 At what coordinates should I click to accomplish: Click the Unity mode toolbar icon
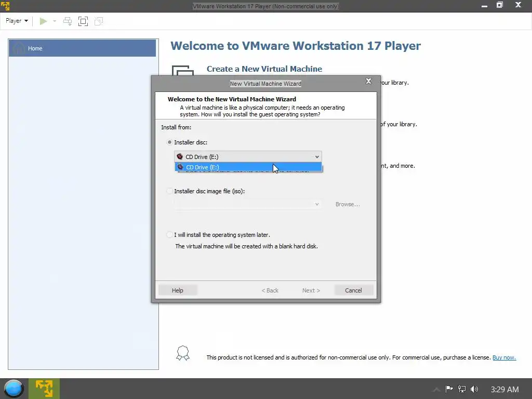click(x=99, y=21)
